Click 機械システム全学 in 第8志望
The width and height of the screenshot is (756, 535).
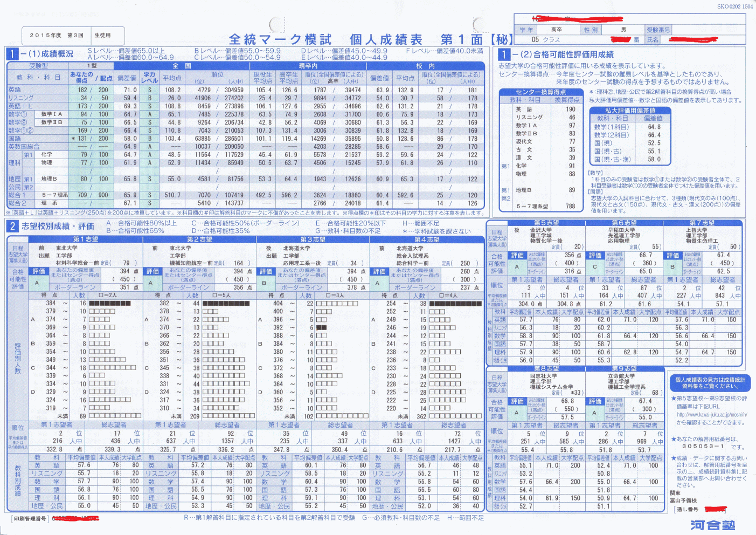point(552,387)
